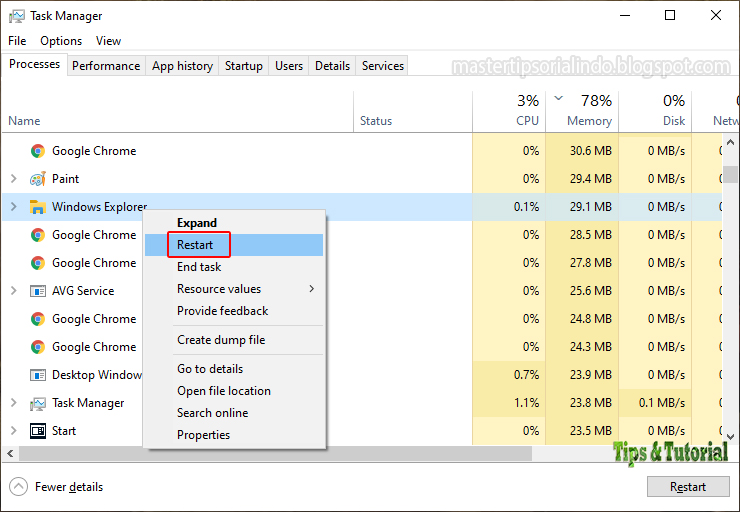Click the Restart button at the bottom right
Image resolution: width=740 pixels, height=512 pixels.
click(688, 487)
